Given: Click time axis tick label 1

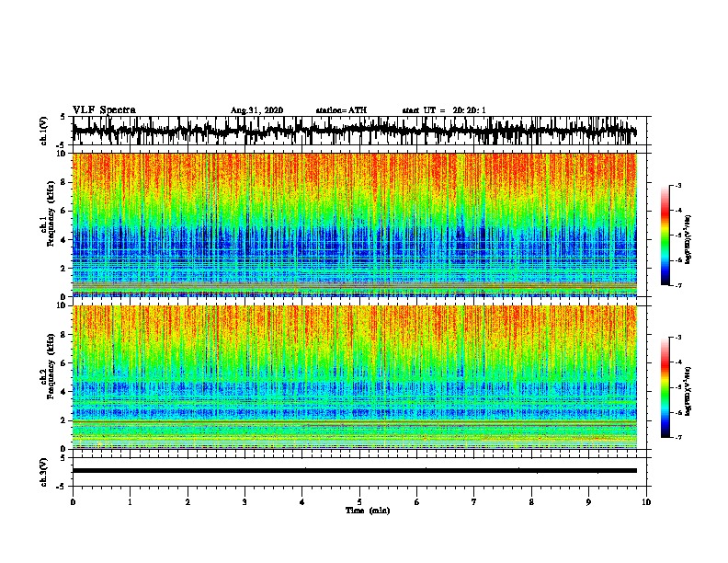Looking at the screenshot, I should [x=130, y=502].
